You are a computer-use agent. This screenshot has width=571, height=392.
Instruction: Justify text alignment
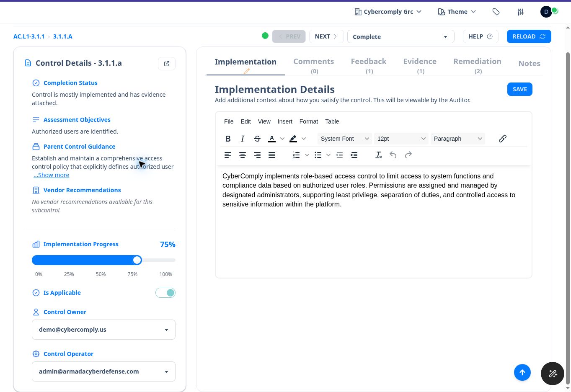pyautogui.click(x=272, y=155)
